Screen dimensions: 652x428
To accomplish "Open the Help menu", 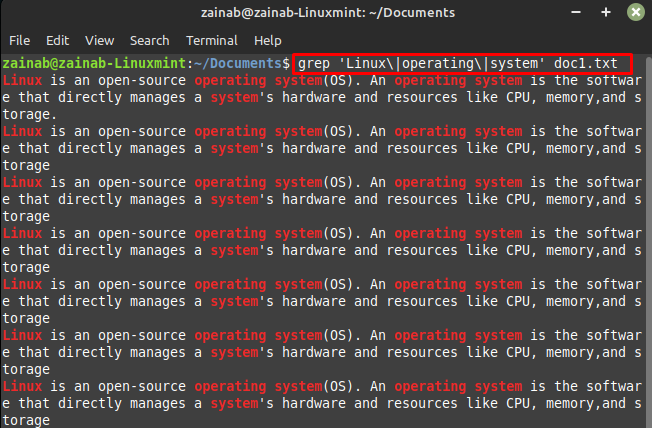I will (268, 41).
